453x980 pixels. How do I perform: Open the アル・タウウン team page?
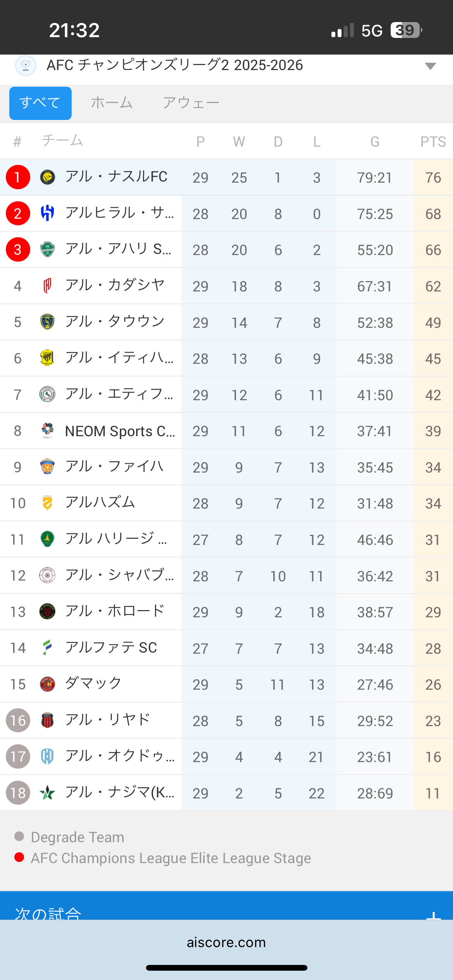pos(115,322)
